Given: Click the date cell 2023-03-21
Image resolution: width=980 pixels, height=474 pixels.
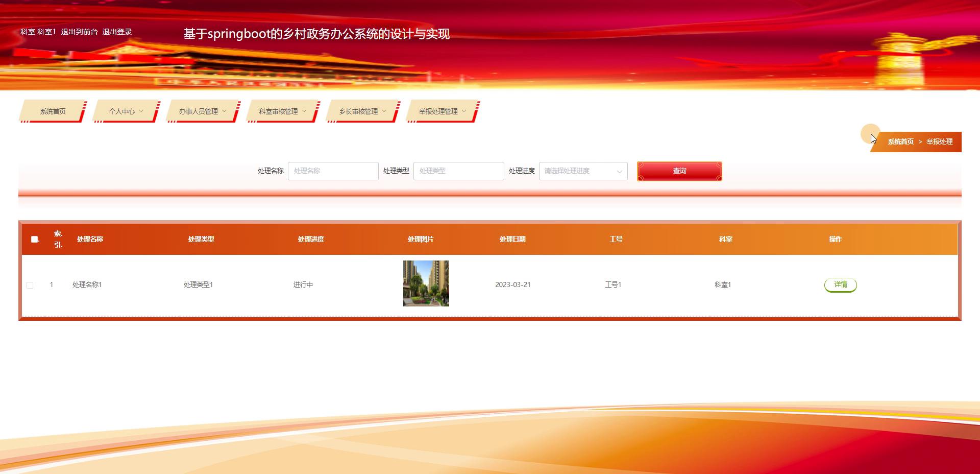Looking at the screenshot, I should click(x=513, y=285).
